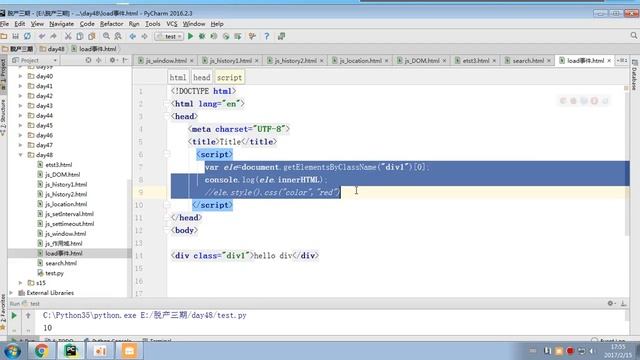Screen dimensions: 640x360
Task: Open Run panel settings gear
Action: (x=611, y=303)
